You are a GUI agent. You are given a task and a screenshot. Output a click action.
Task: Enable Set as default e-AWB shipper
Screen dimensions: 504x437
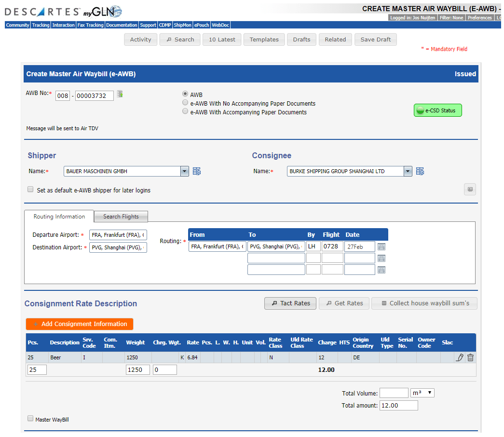[x=30, y=190]
